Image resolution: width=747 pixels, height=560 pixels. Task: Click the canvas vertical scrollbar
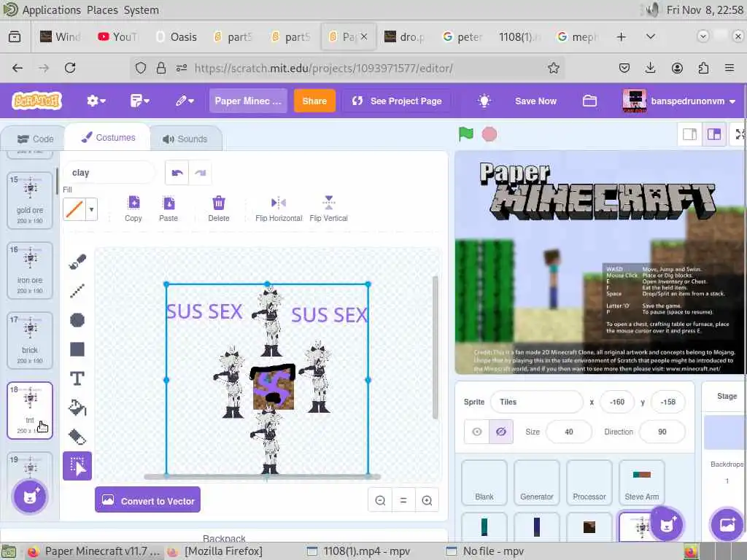coord(435,348)
